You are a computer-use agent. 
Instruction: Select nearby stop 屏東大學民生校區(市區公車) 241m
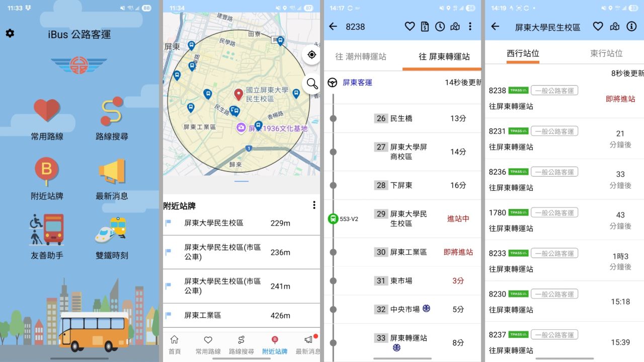click(241, 286)
